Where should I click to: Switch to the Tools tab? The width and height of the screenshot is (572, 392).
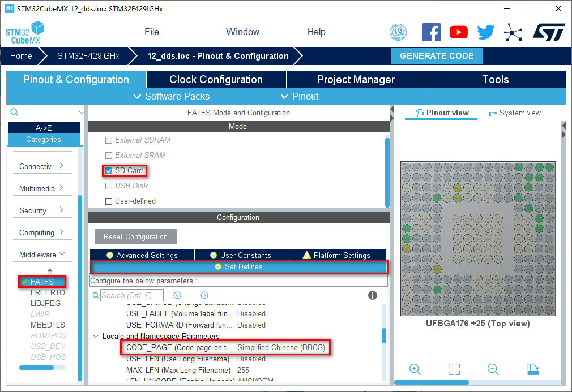click(x=496, y=79)
